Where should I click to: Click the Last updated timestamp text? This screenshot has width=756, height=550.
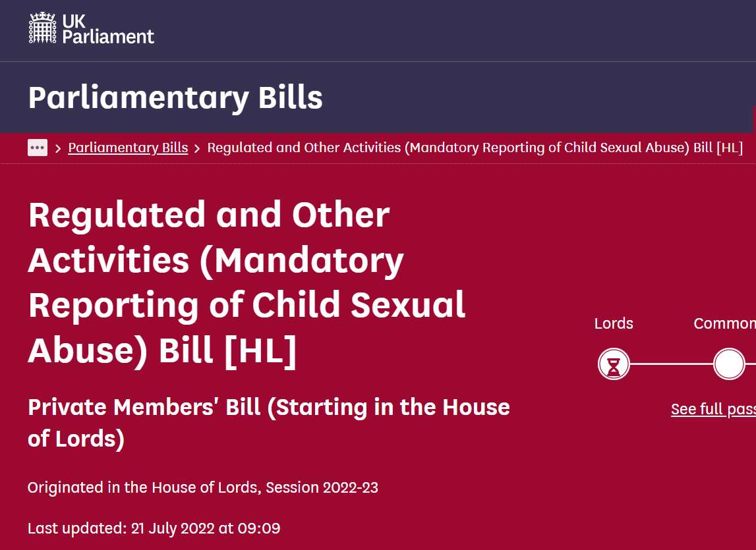[x=154, y=528]
